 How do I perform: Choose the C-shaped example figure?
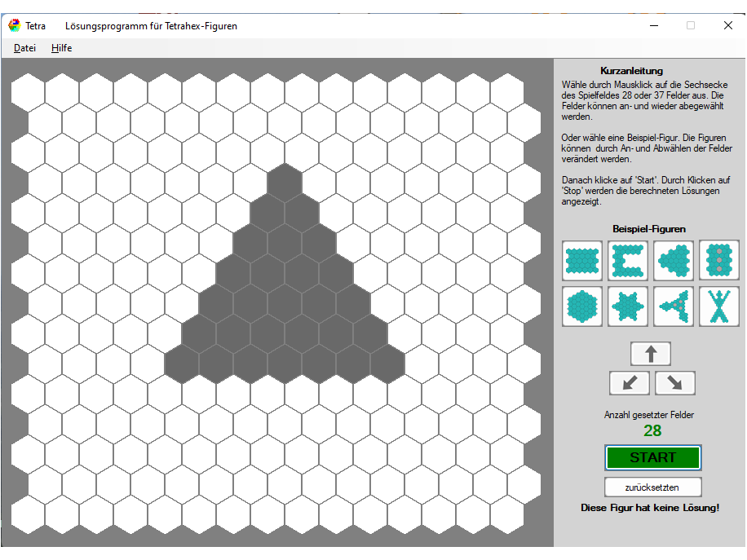point(628,261)
